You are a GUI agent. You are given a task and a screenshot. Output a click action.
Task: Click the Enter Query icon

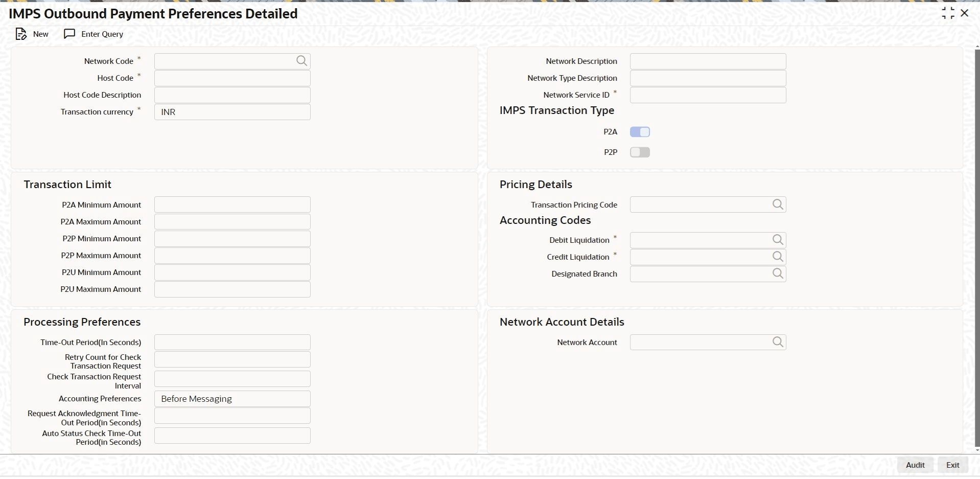click(69, 34)
